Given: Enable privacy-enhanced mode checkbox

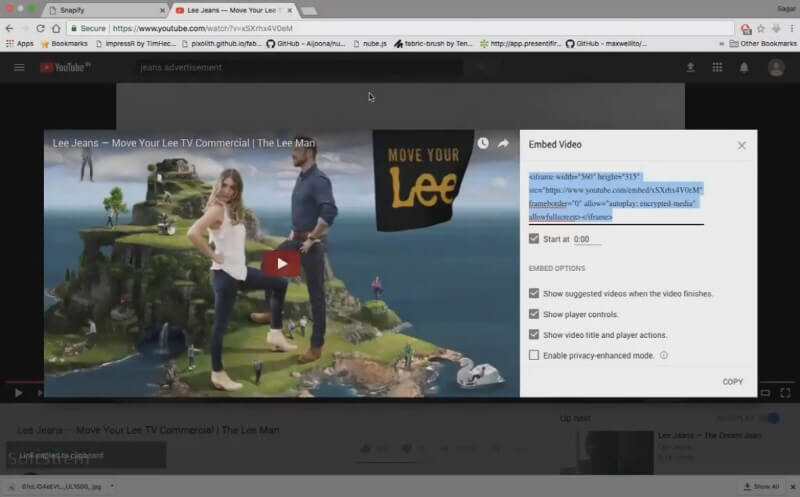Looking at the screenshot, I should (534, 355).
